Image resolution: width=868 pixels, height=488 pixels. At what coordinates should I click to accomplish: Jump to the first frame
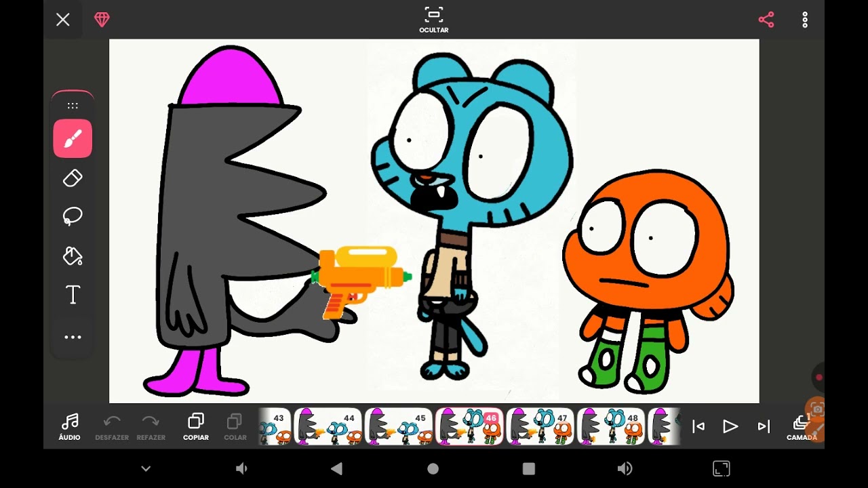pos(698,426)
